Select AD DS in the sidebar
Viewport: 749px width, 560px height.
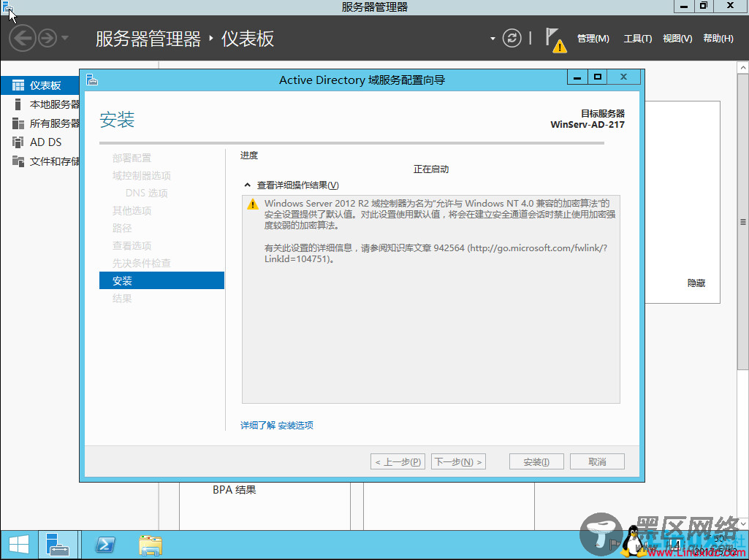pos(40,142)
